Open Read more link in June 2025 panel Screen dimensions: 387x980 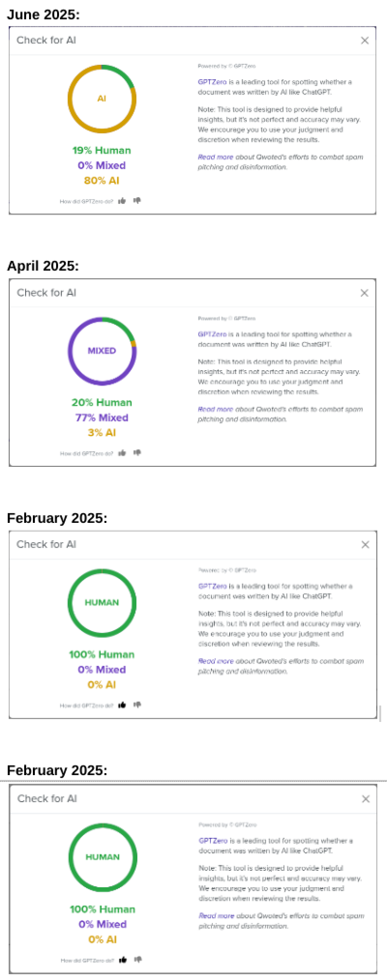(215, 157)
